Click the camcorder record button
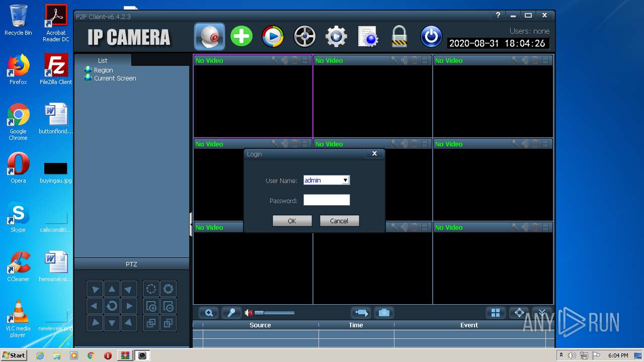The width and height of the screenshot is (644, 362). click(x=361, y=313)
